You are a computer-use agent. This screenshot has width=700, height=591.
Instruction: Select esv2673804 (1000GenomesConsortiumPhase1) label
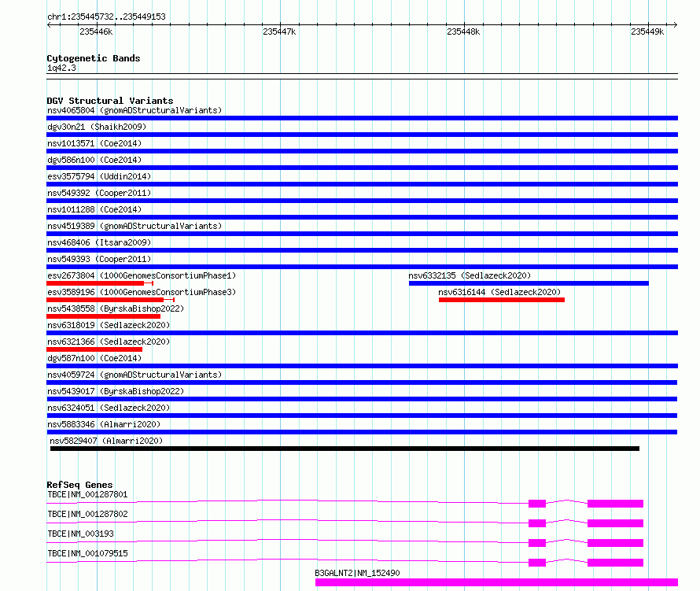pyautogui.click(x=142, y=275)
